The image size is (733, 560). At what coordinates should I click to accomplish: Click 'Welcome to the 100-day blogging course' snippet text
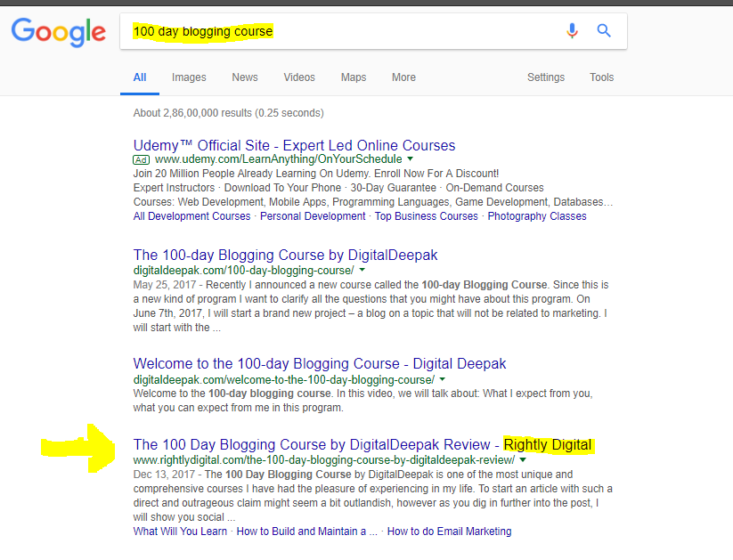point(232,394)
